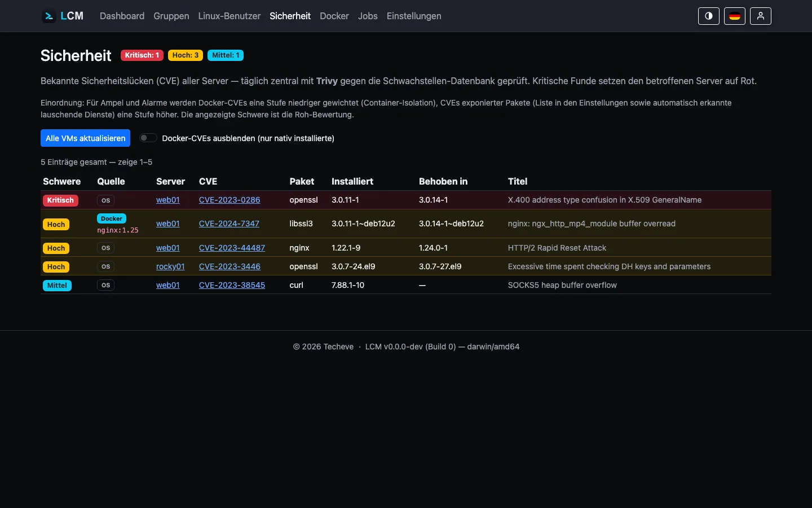Open the CVE-2023-0286 link
Viewport: 812px width, 508px height.
pos(230,200)
